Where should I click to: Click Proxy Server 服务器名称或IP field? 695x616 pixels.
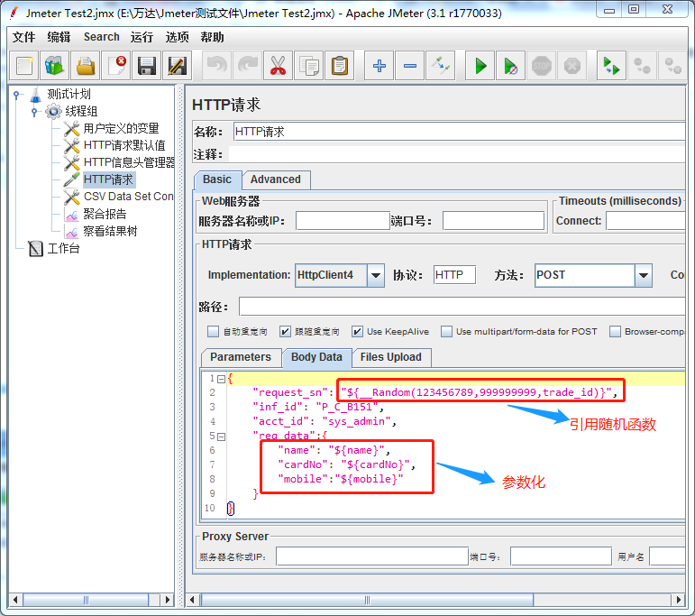tap(372, 556)
